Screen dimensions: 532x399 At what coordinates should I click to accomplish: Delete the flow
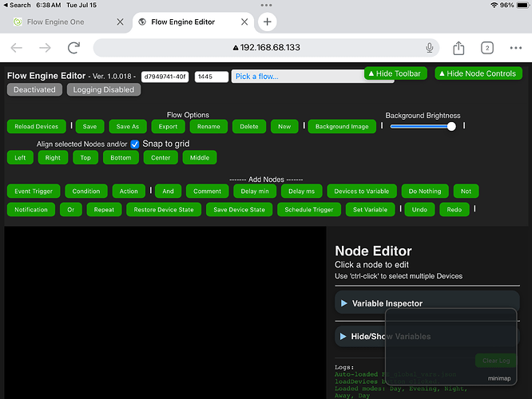249,126
